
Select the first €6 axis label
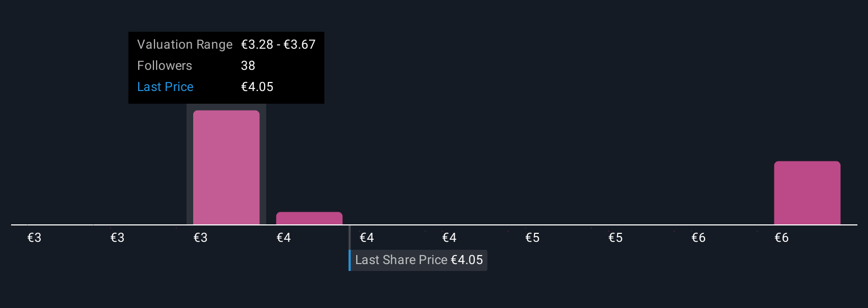click(699, 238)
